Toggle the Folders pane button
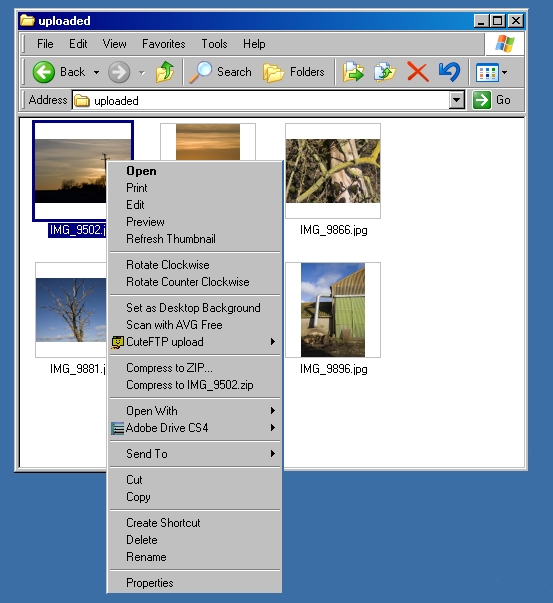 pyautogui.click(x=294, y=72)
